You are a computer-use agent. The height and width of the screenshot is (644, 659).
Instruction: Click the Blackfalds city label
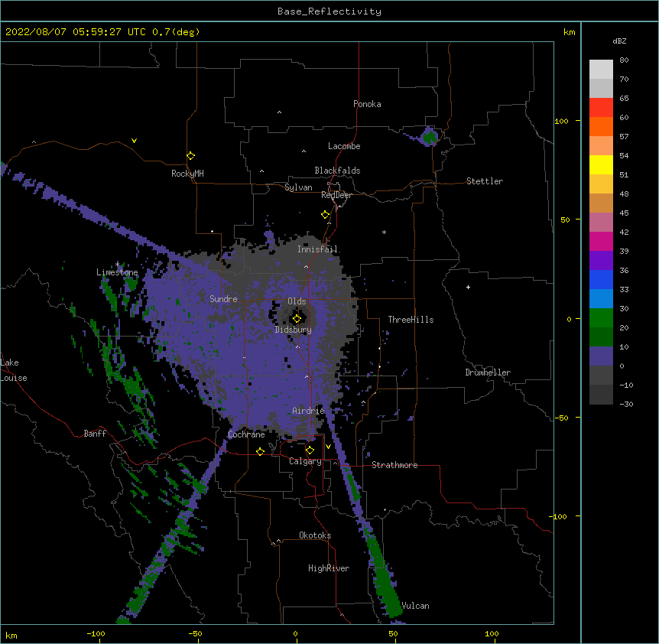click(x=337, y=171)
